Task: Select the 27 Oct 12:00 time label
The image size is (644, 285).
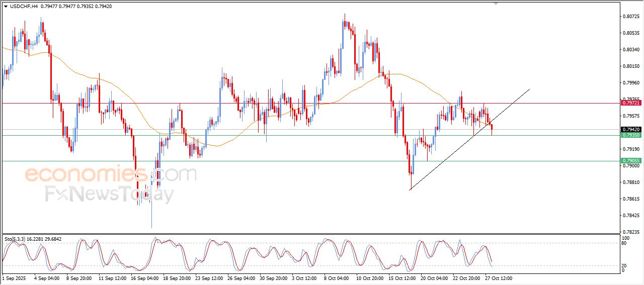Action: [498, 277]
